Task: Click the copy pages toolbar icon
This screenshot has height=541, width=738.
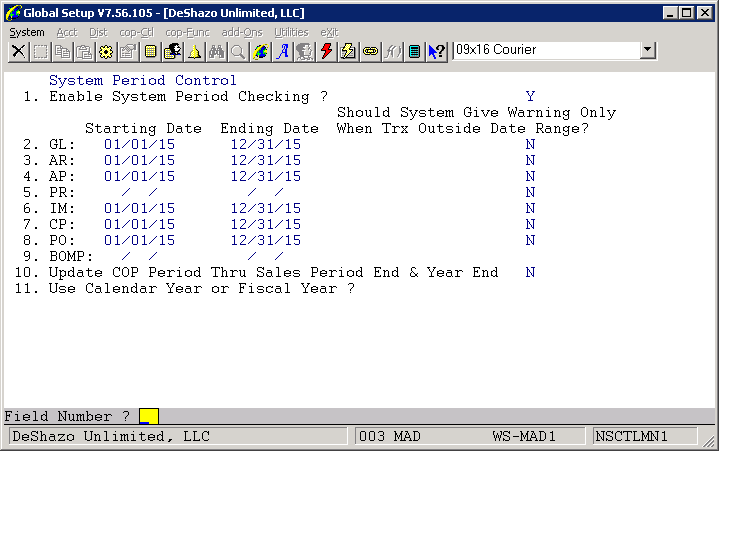Action: tap(62, 51)
